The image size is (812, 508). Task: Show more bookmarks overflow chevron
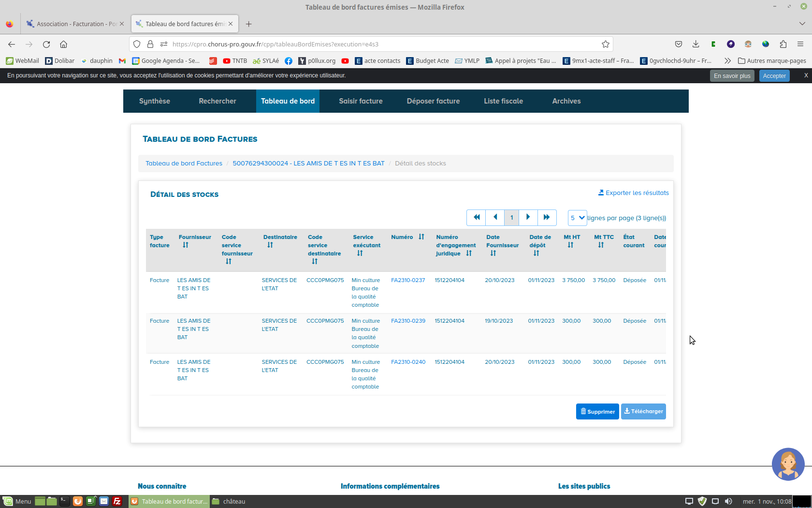[727, 60]
